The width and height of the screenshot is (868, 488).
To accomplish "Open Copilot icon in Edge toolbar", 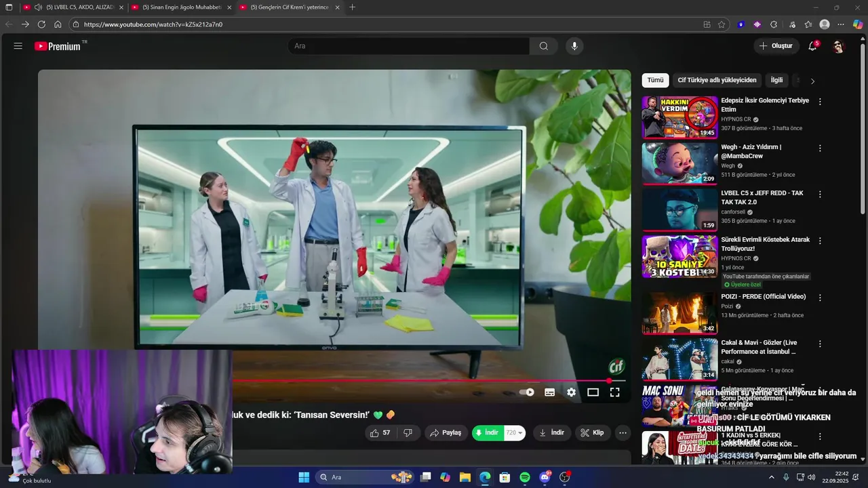I will (x=858, y=24).
